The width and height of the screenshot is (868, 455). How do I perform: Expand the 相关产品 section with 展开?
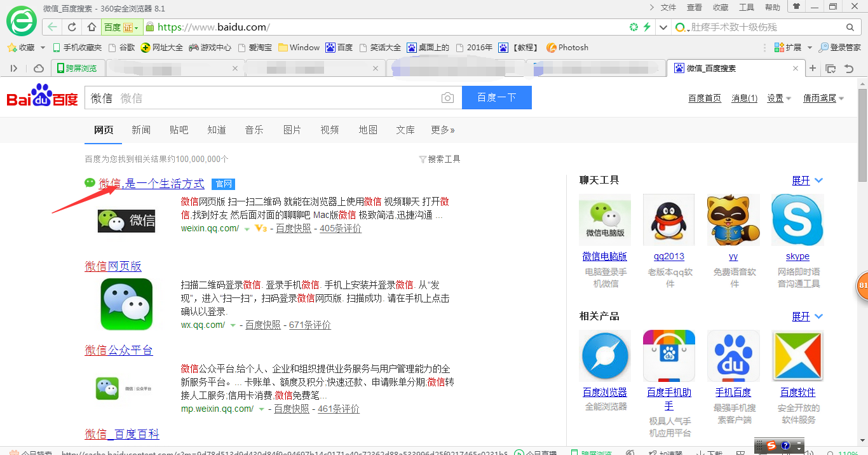(807, 316)
